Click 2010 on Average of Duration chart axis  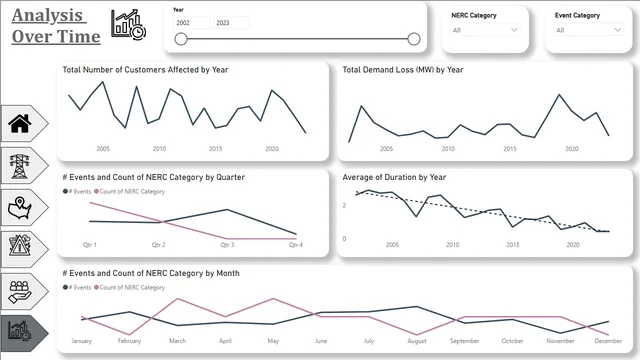(453, 245)
